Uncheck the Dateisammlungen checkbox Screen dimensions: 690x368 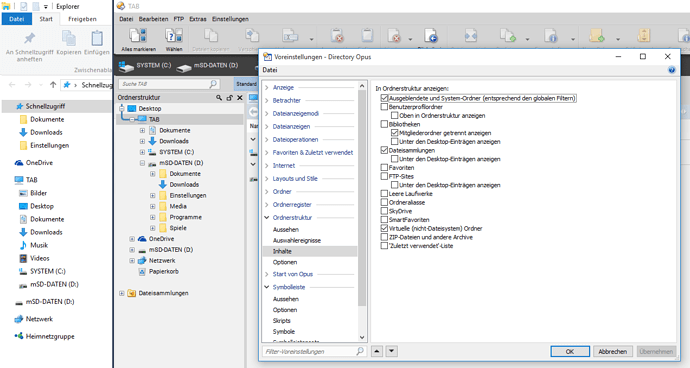coord(384,151)
